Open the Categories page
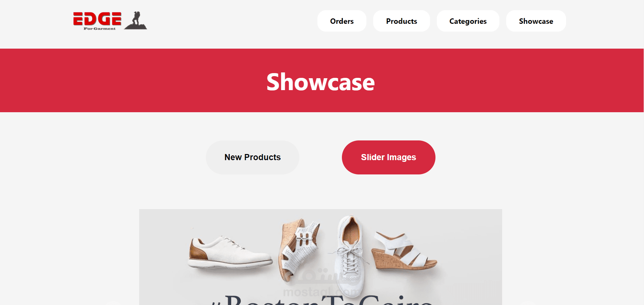Image resolution: width=644 pixels, height=305 pixels. [468, 21]
